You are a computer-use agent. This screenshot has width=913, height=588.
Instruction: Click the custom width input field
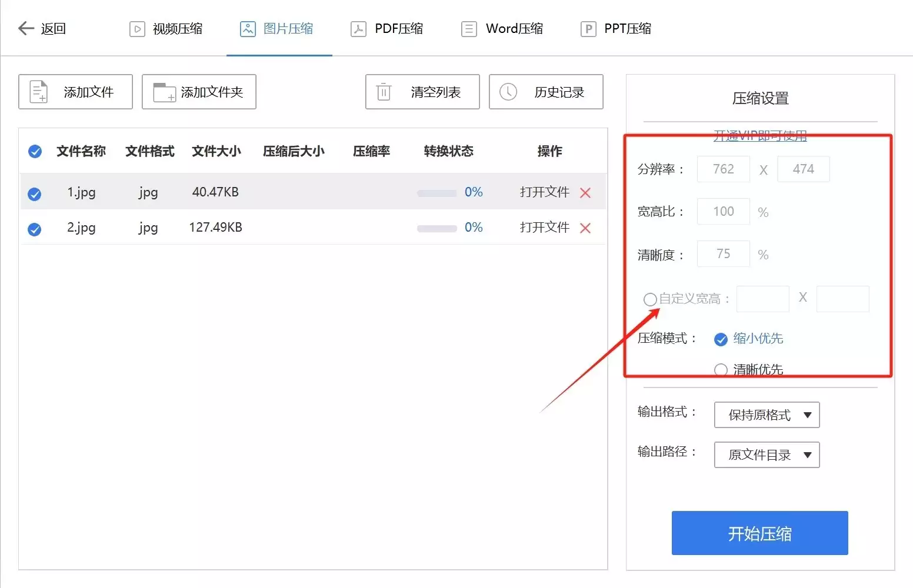(x=763, y=299)
